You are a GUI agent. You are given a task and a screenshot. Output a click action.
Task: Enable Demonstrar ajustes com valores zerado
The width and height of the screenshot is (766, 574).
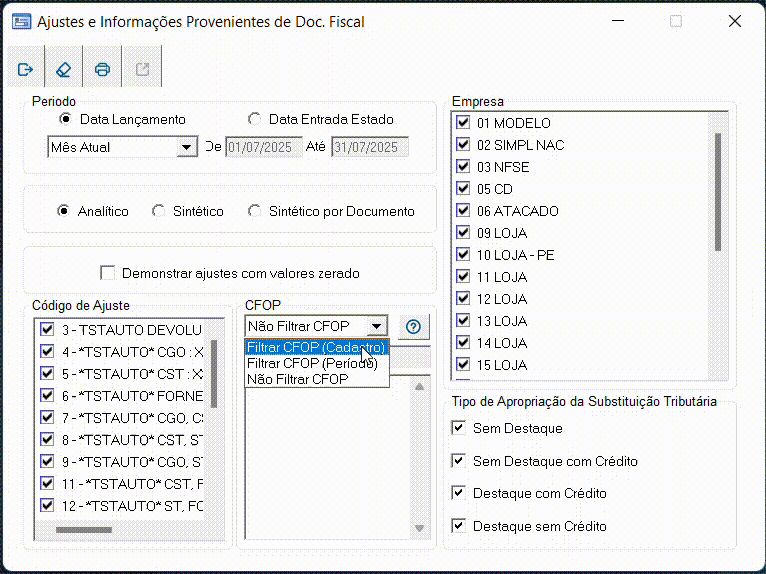click(x=108, y=273)
